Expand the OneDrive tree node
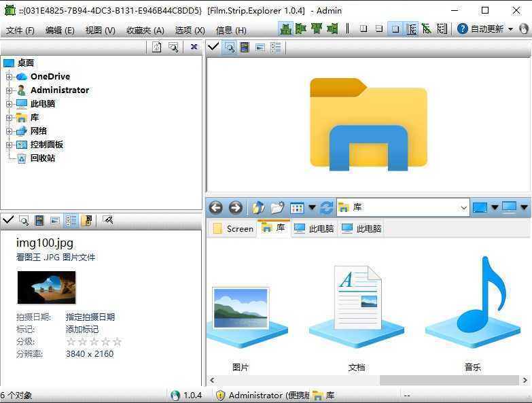Viewport: 532px width, 403px height. [9, 77]
